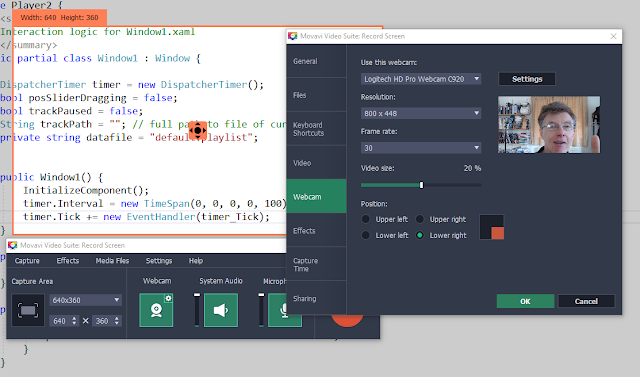Image resolution: width=640 pixels, height=377 pixels.
Task: Open the Media Files menu
Action: point(112,261)
